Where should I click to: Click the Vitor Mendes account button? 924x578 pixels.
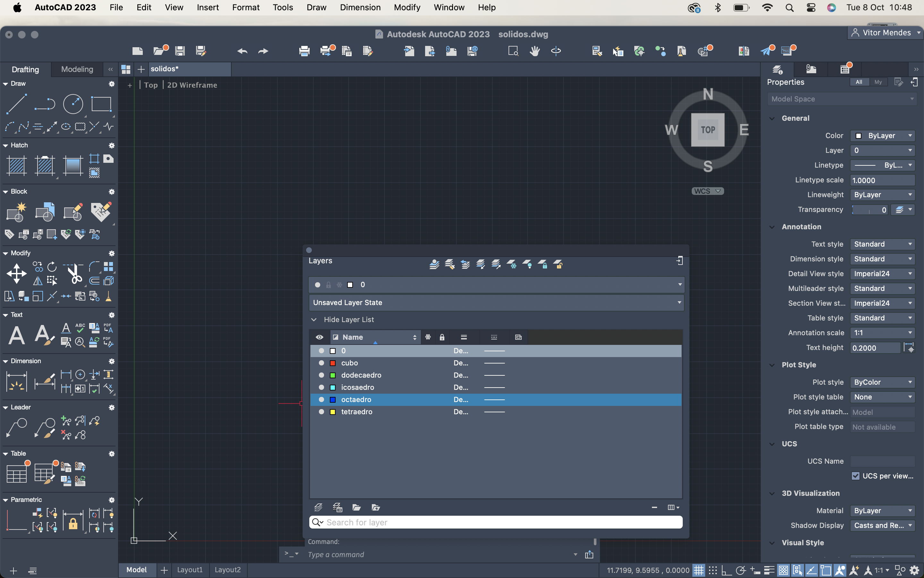886,33
